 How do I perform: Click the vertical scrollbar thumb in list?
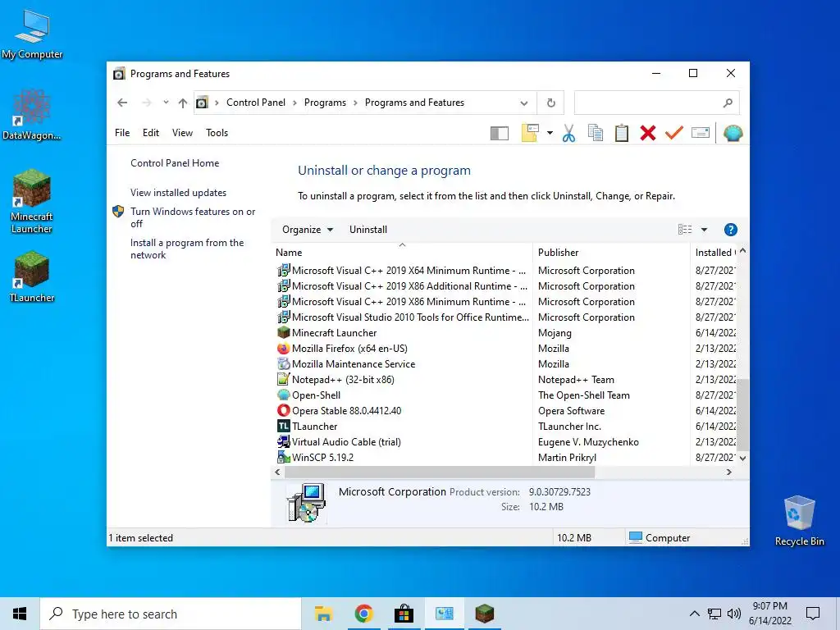coord(742,413)
